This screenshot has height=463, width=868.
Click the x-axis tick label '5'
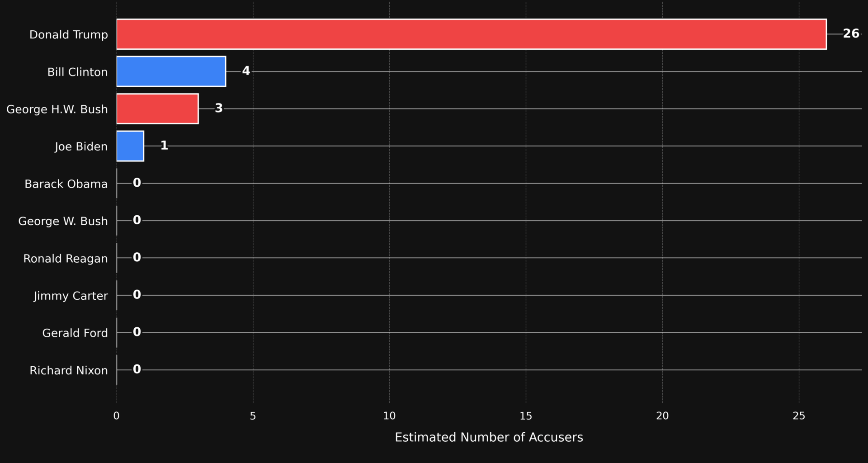click(x=253, y=416)
